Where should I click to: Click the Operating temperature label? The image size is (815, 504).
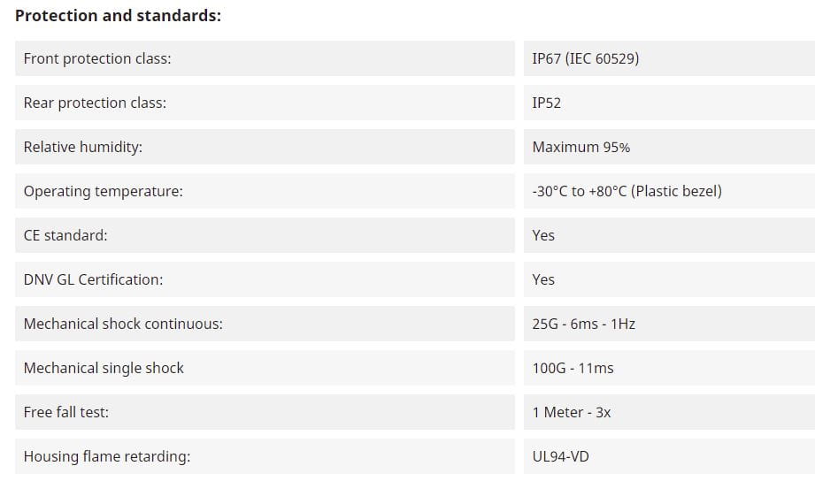tap(104, 191)
